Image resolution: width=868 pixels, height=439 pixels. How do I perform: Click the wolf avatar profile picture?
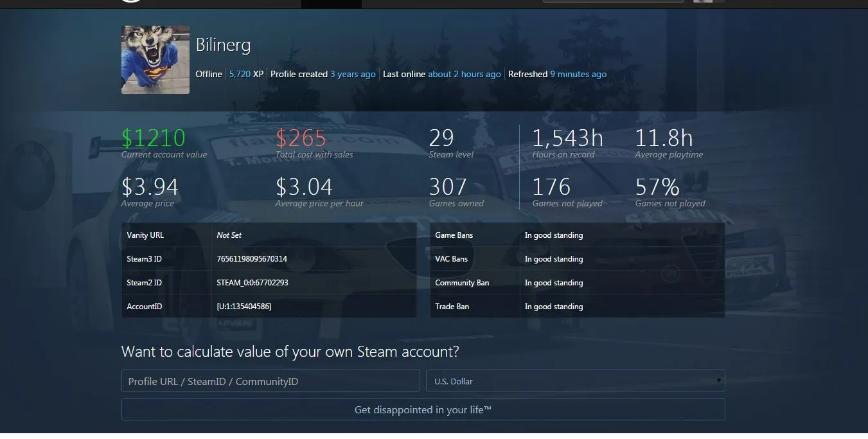coord(155,60)
